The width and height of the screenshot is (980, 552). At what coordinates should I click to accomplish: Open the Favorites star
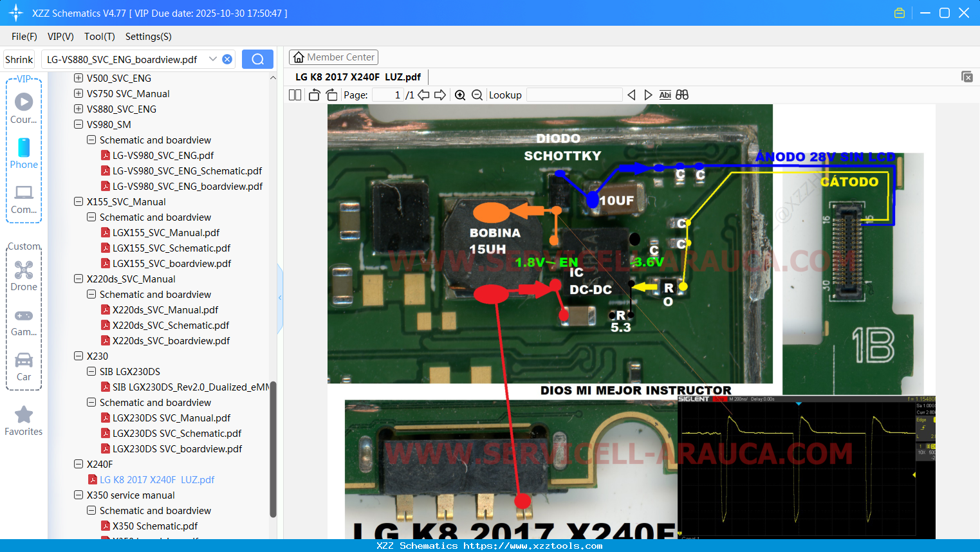pyautogui.click(x=24, y=421)
